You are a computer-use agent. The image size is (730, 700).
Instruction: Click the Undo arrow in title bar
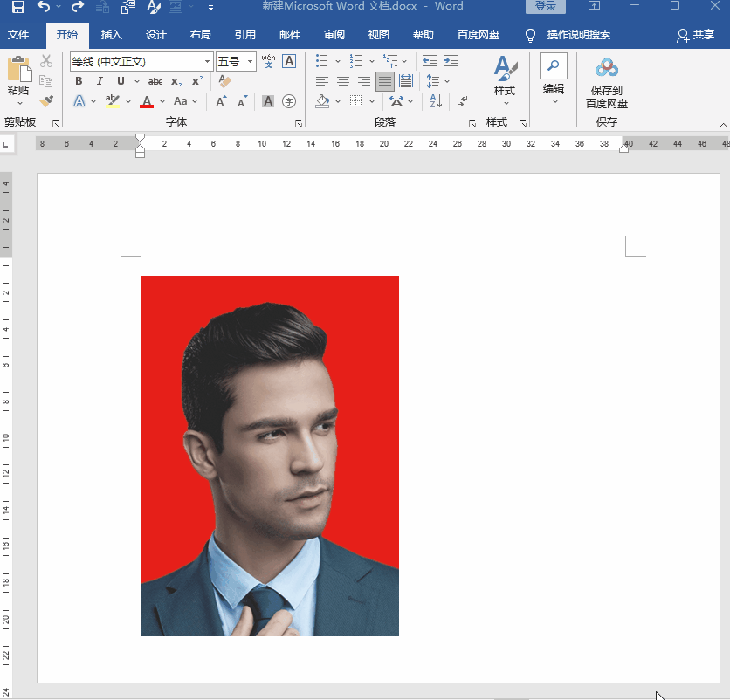(44, 7)
